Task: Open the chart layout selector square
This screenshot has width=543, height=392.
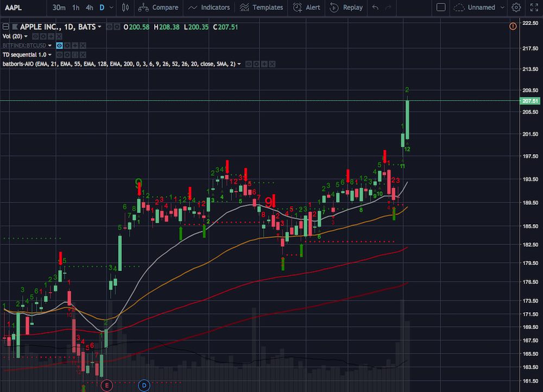Action: pyautogui.click(x=441, y=7)
